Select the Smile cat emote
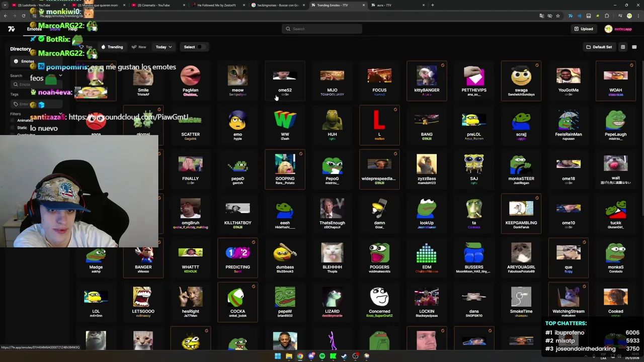644x362 pixels. pos(143,81)
